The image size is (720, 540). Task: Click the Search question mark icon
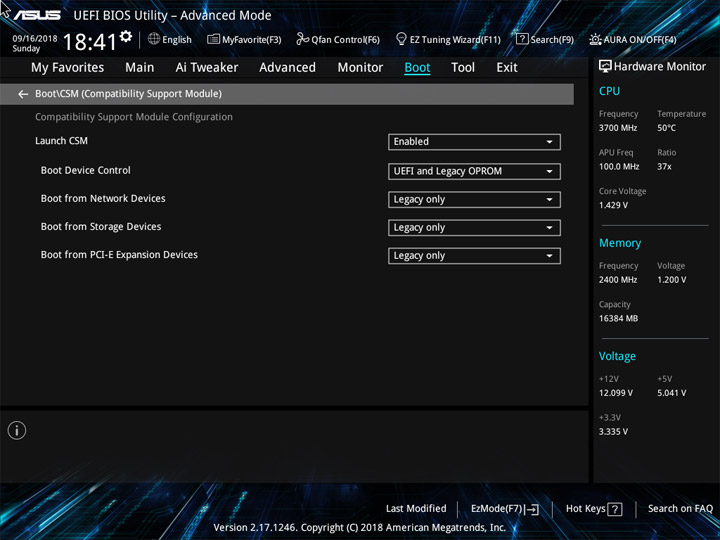(522, 39)
